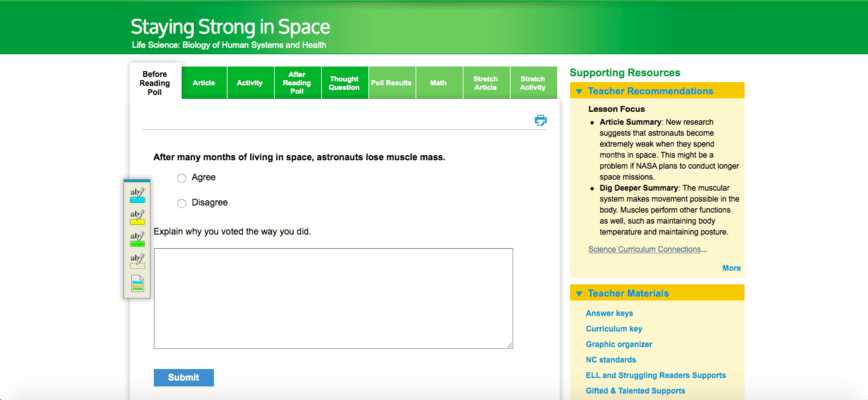Open the Stretch Article tab
This screenshot has width=868, height=400.
tap(485, 83)
